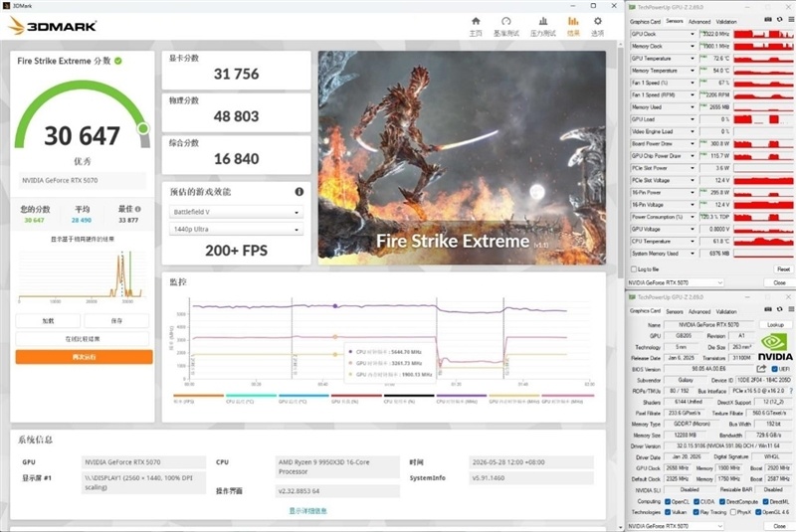Image resolution: width=796 pixels, height=532 pixels.
Task: Click 在线比较结果 compare online button
Action: 83,339
